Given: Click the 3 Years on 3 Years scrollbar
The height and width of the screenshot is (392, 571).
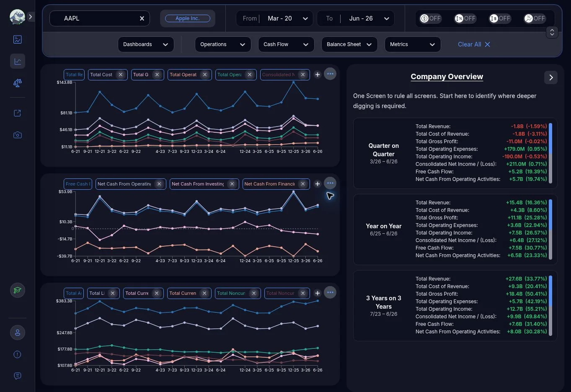Looking at the screenshot, I should click(x=550, y=306).
